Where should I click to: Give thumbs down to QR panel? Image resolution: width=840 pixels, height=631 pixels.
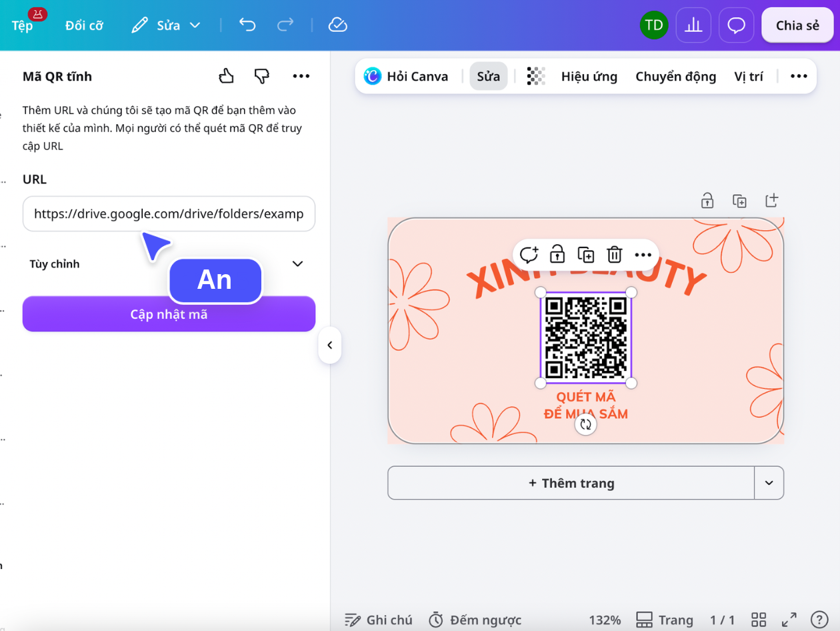tap(262, 76)
